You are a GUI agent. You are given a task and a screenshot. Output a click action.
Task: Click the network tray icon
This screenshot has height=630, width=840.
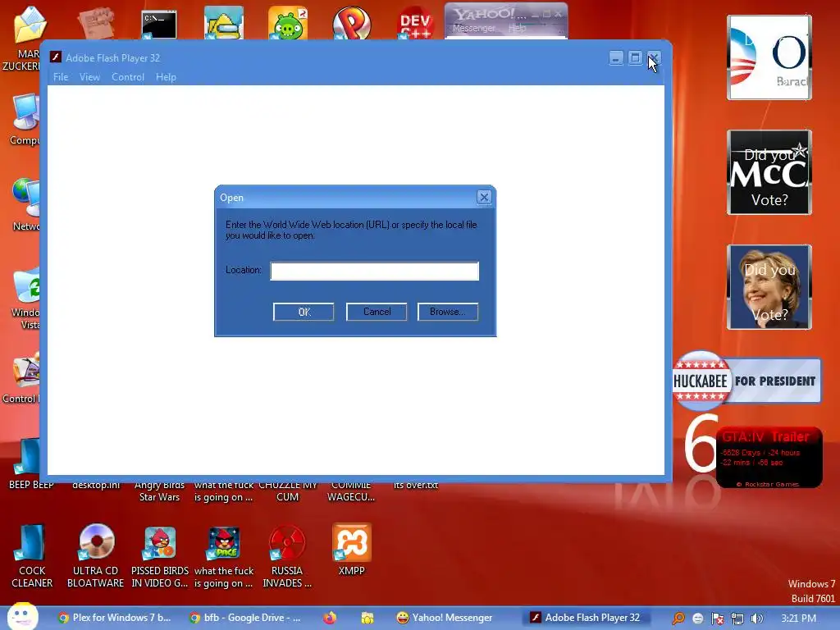(737, 619)
